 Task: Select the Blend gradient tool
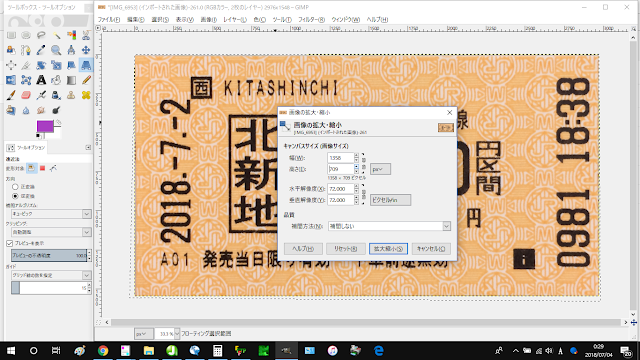71,80
